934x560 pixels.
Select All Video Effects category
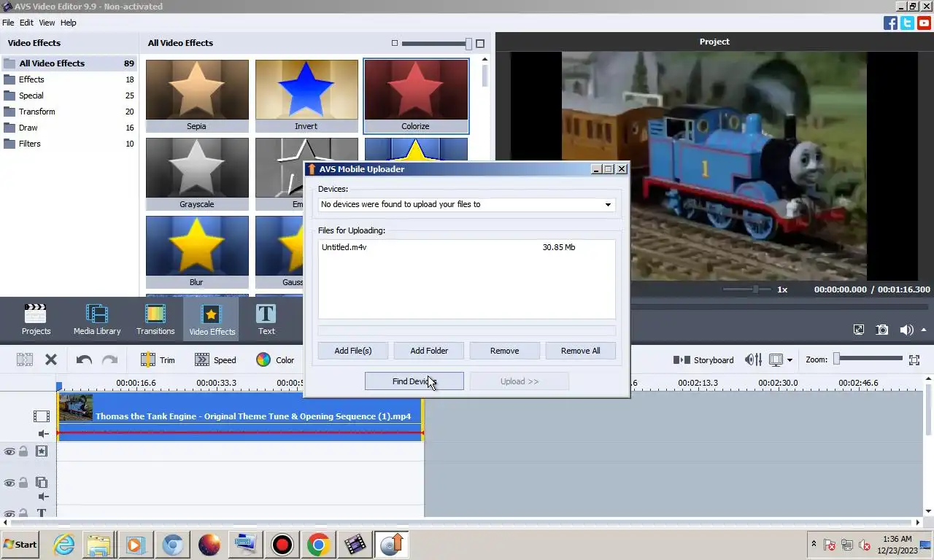pos(69,63)
